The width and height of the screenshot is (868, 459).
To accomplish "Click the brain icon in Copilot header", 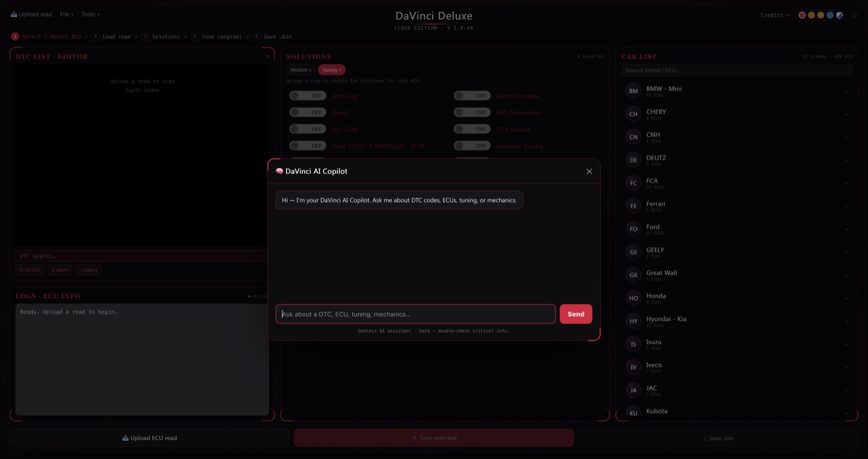I will coord(279,171).
